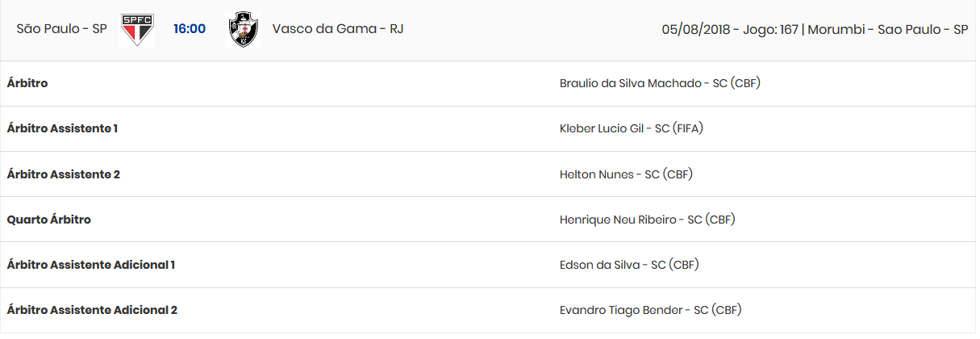Click the (CBF) tag on Braulio's row
The width and height of the screenshot is (980, 339).
click(747, 83)
